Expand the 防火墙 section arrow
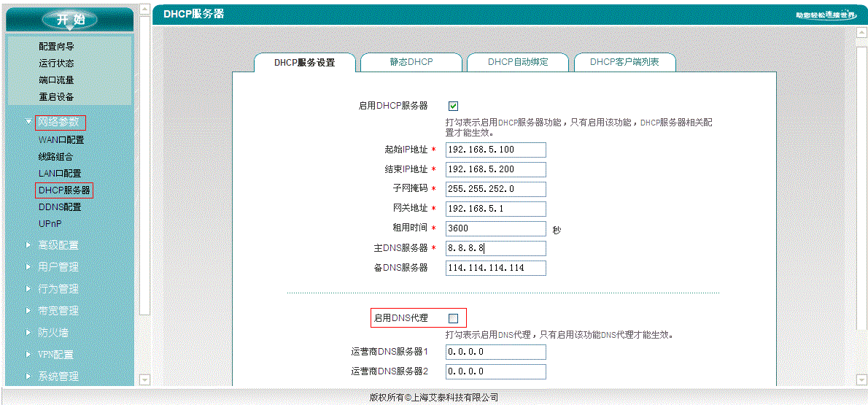Viewport: 868px width, 405px height. point(28,333)
